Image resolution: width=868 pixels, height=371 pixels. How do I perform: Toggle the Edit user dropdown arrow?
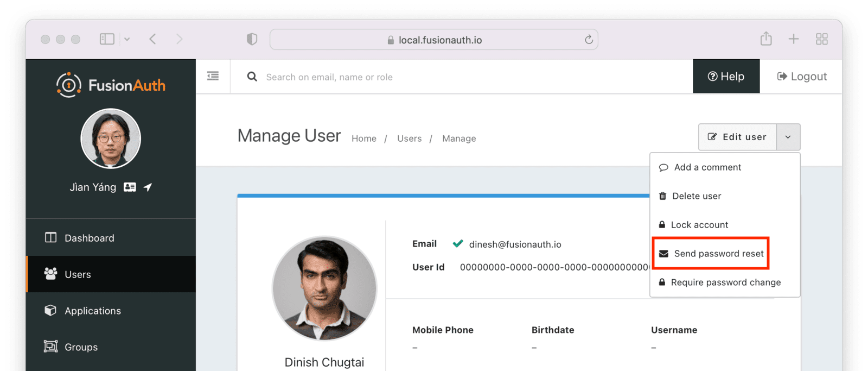tap(788, 137)
